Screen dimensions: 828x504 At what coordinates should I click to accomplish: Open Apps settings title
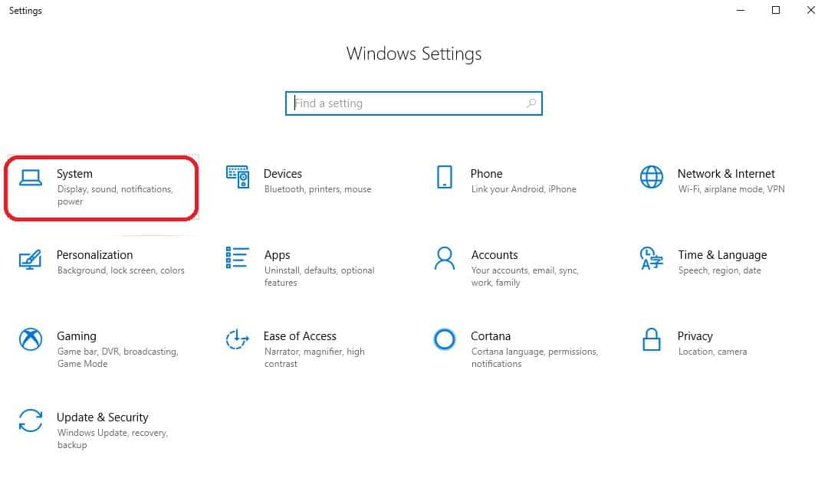(x=278, y=255)
